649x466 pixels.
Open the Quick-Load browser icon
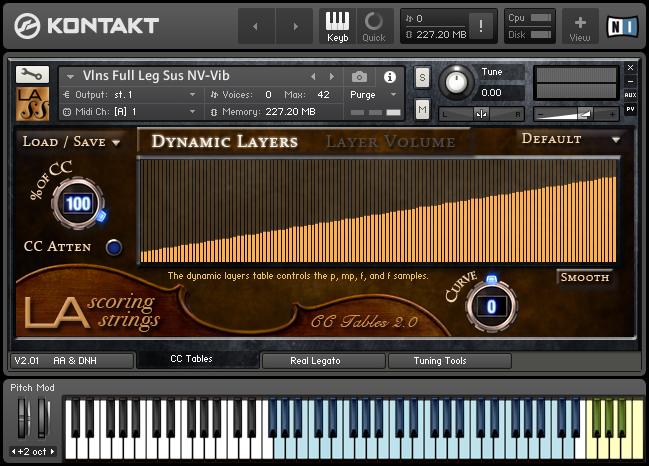(x=374, y=26)
